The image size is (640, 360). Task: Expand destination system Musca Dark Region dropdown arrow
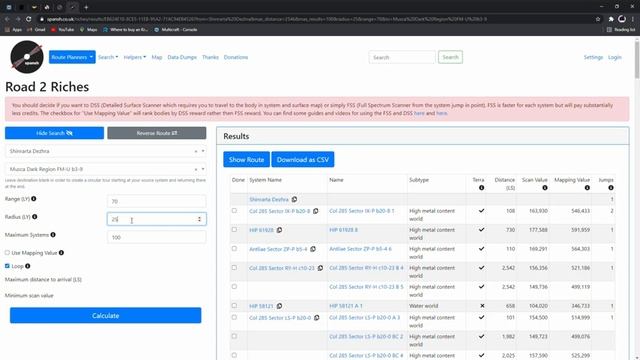point(203,169)
